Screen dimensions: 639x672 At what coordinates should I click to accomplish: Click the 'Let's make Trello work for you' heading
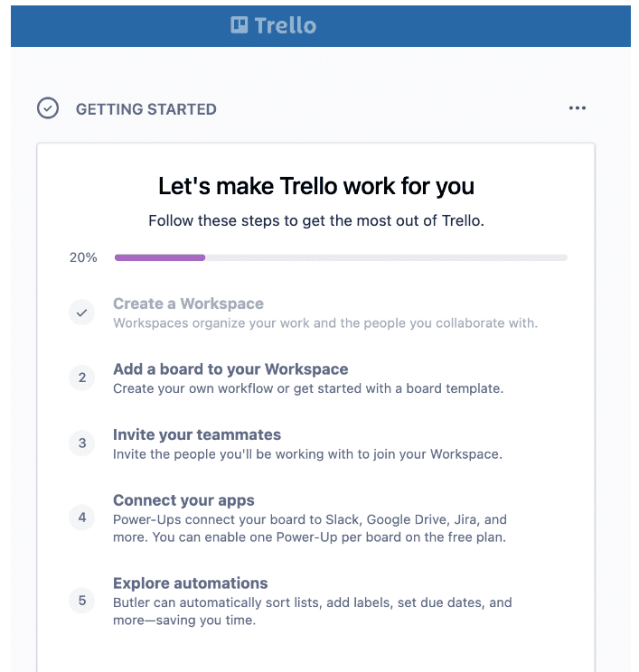[316, 186]
